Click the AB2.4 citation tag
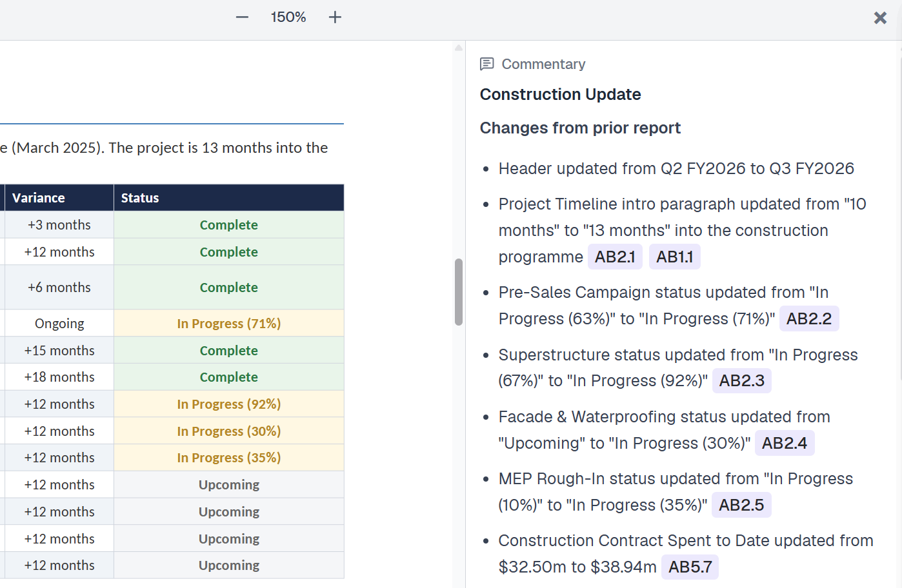The height and width of the screenshot is (588, 902). pos(784,443)
